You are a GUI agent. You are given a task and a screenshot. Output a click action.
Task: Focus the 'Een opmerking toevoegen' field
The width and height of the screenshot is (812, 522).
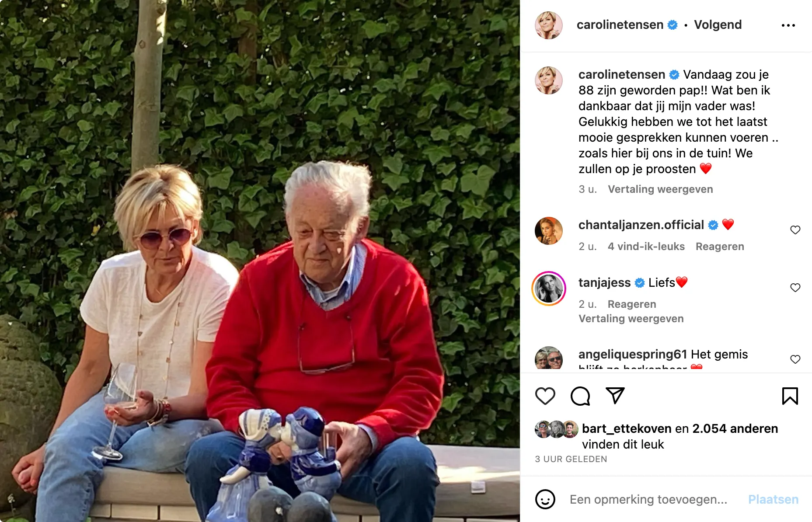click(648, 499)
